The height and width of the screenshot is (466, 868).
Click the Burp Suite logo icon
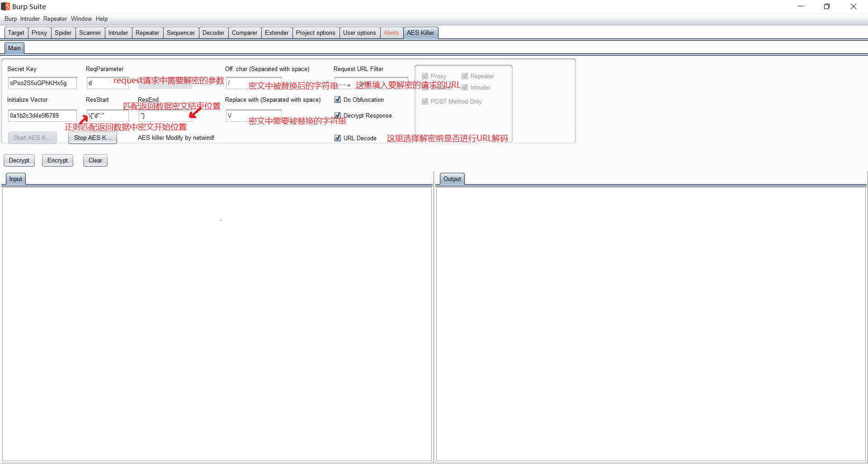[5, 6]
